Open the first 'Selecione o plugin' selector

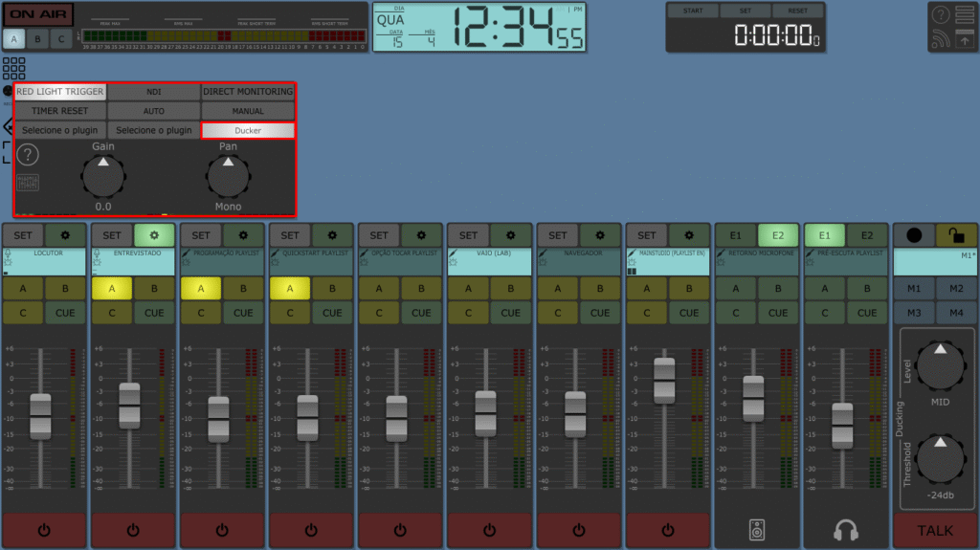60,130
